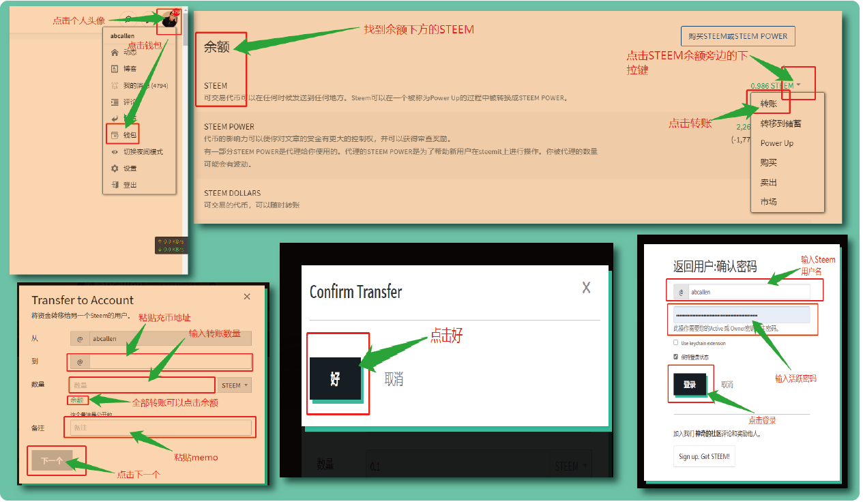Click the 好 button to confirm transfer

tap(335, 379)
